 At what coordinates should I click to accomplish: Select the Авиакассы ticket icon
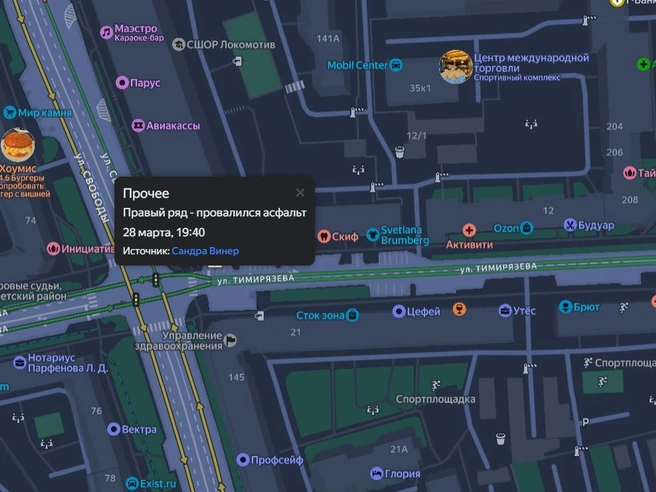(x=138, y=125)
